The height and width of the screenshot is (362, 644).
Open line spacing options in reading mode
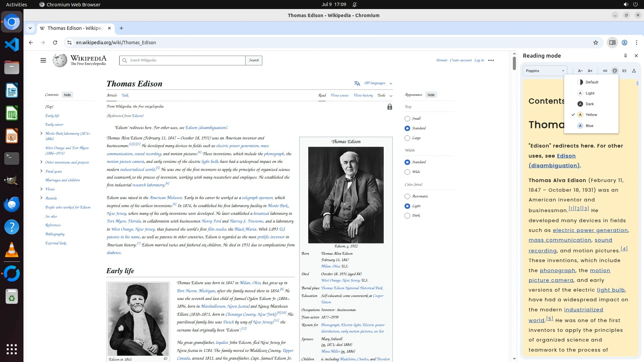[x=624, y=71]
